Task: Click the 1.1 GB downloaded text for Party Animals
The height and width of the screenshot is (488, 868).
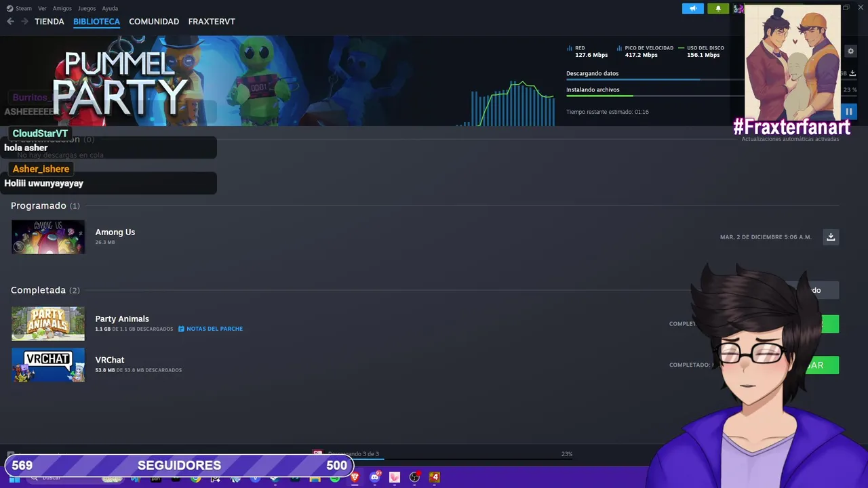Action: click(x=134, y=329)
